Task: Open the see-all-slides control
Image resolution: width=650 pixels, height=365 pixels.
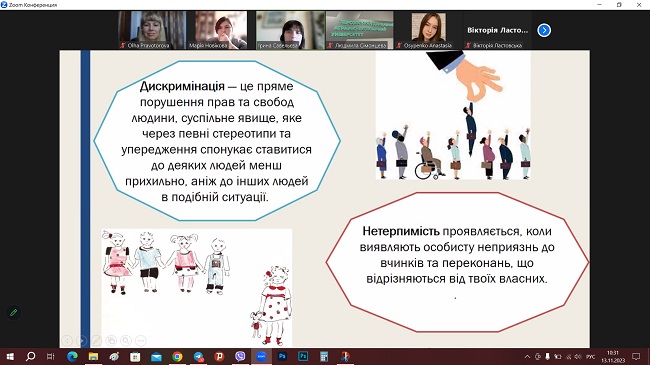Action: point(111,341)
